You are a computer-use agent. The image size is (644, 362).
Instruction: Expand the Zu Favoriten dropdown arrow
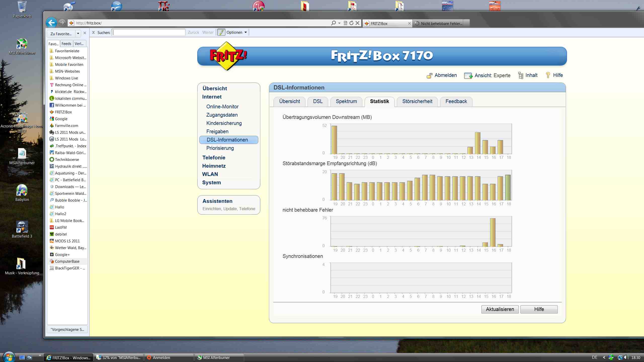point(78,33)
